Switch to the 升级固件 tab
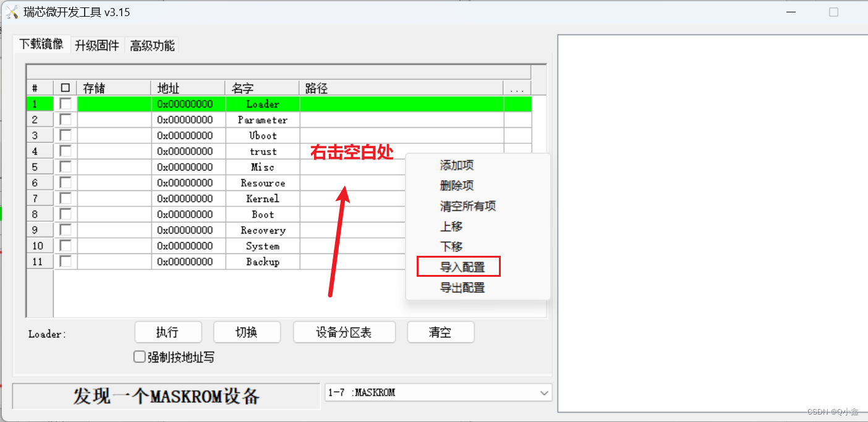868x422 pixels. click(97, 46)
